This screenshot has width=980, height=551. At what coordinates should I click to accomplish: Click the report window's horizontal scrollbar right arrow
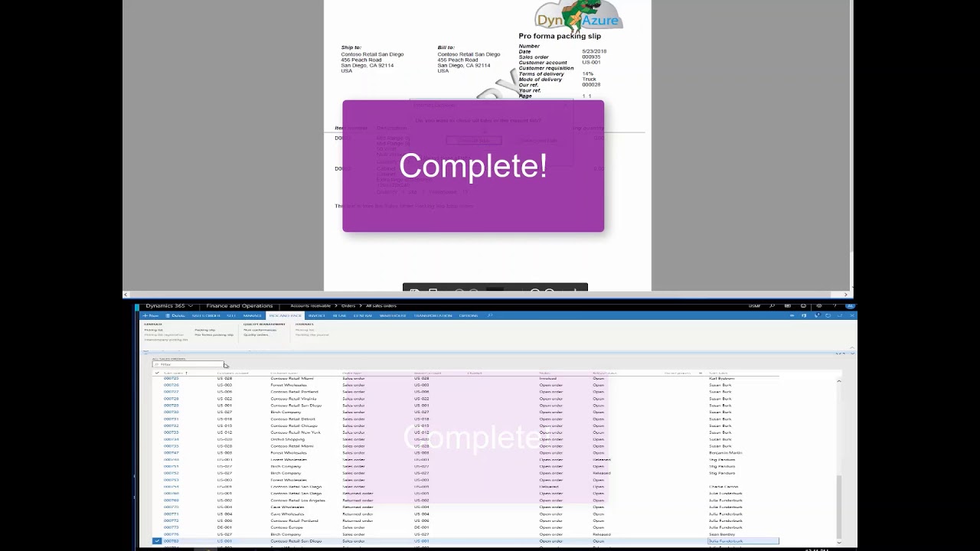click(x=846, y=295)
